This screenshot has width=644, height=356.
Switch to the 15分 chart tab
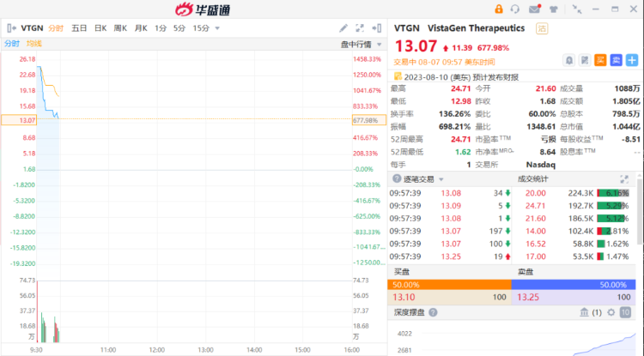coord(201,28)
